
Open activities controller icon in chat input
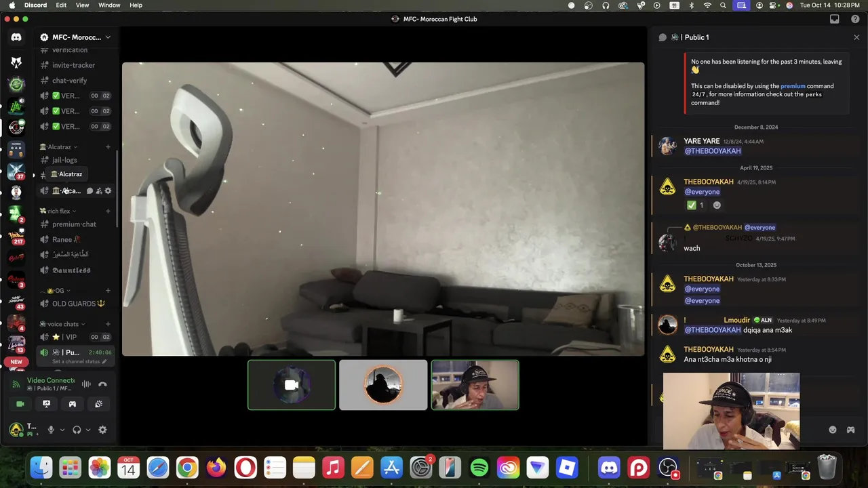[850, 430]
